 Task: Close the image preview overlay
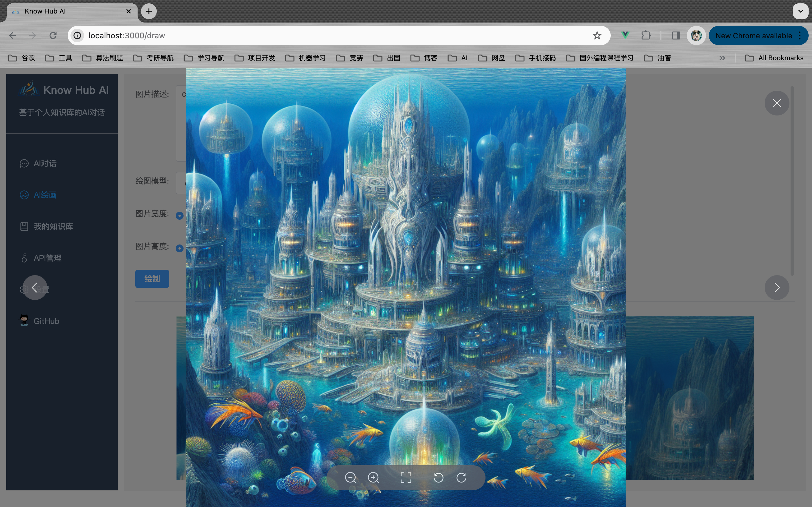click(x=776, y=103)
